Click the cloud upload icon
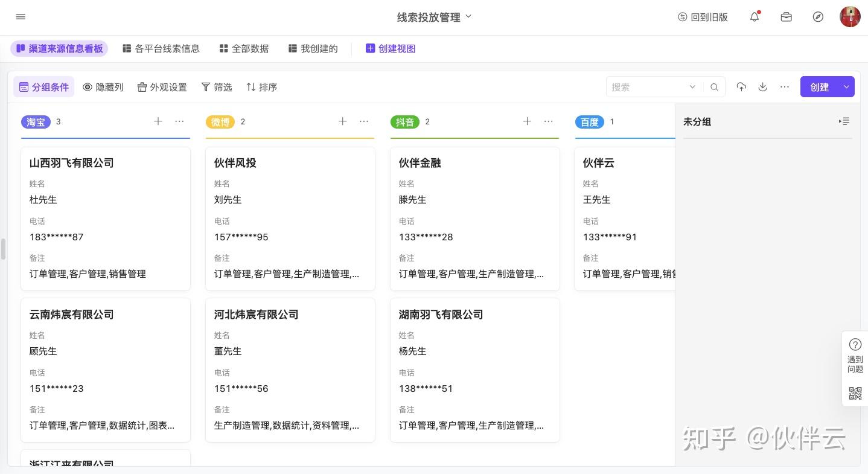868x474 pixels. point(741,87)
